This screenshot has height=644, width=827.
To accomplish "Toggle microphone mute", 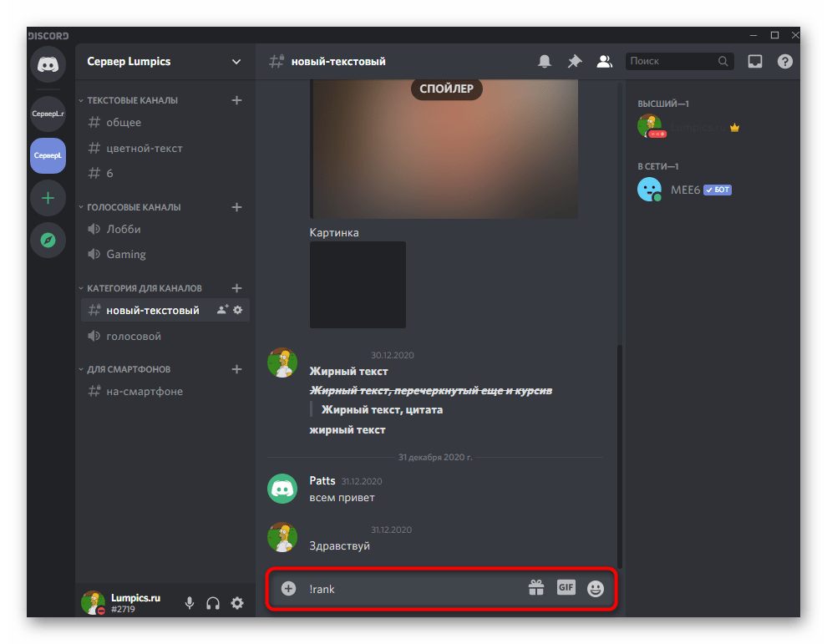I will pos(190,603).
